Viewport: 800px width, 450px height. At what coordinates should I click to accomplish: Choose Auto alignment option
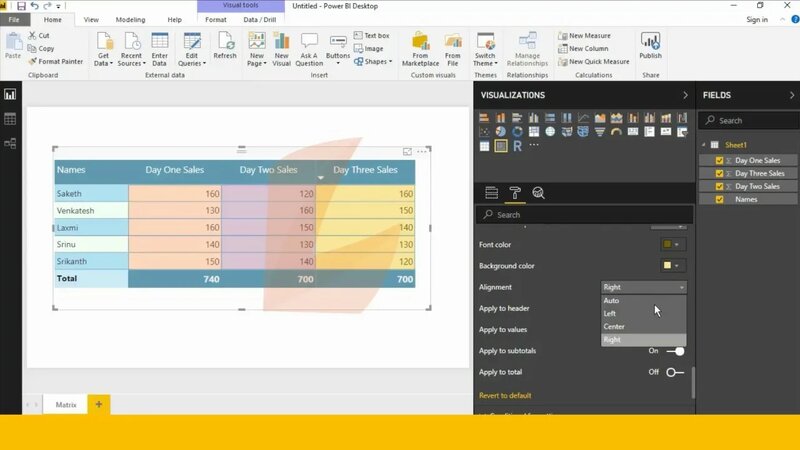pos(643,301)
